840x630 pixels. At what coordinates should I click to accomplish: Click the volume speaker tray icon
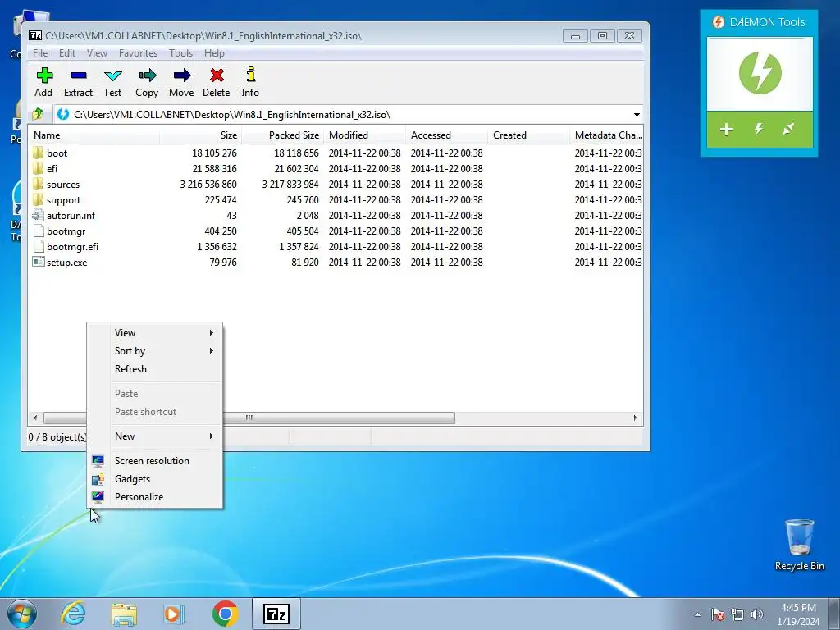pyautogui.click(x=757, y=614)
